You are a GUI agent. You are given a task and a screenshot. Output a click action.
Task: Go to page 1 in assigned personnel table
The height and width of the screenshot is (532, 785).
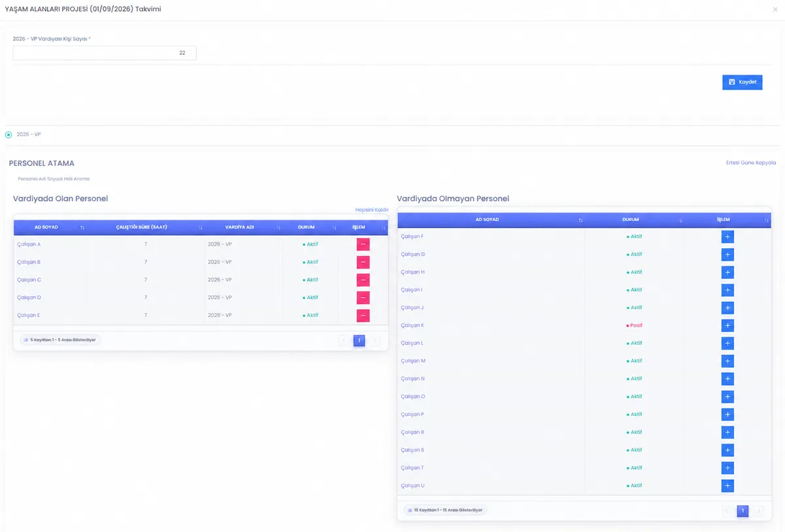[x=359, y=341]
